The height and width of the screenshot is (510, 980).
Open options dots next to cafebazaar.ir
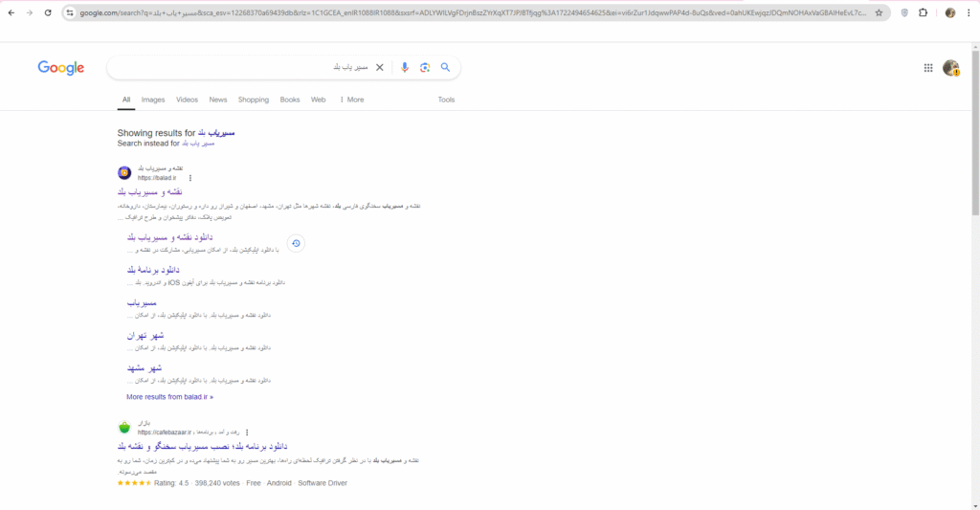[x=248, y=432]
